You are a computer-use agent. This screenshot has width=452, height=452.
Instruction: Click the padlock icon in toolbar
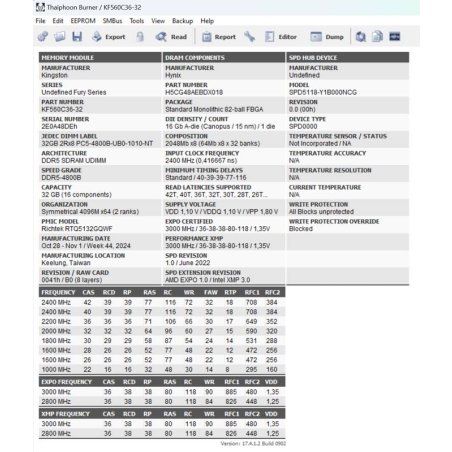tap(140, 37)
